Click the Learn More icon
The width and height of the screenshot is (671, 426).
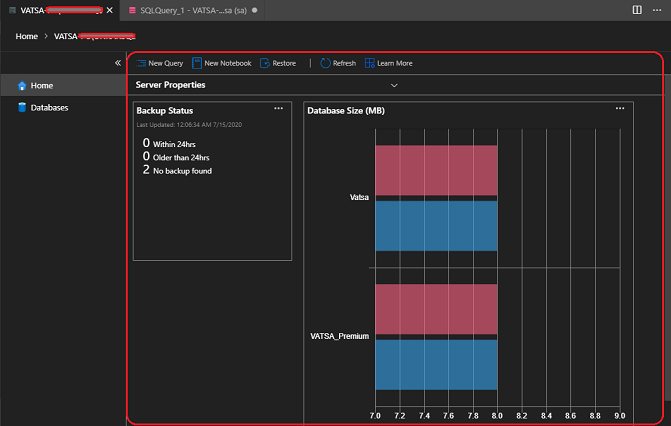pos(370,63)
